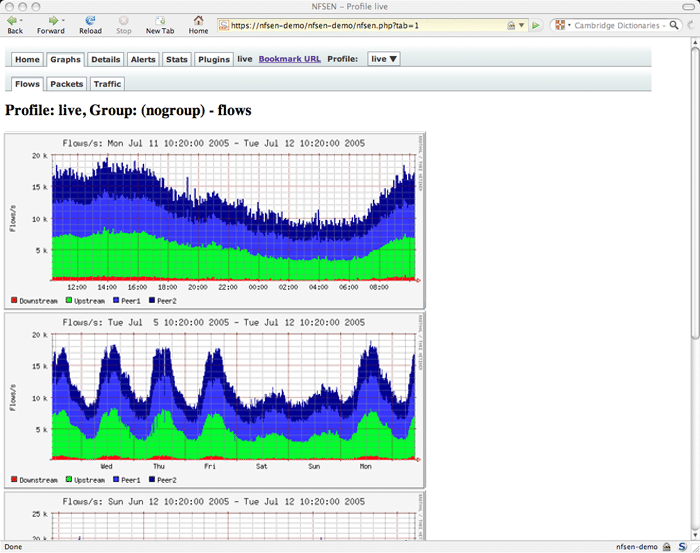Expand the address bar history dropdown
The width and height of the screenshot is (700, 553).
point(521,25)
